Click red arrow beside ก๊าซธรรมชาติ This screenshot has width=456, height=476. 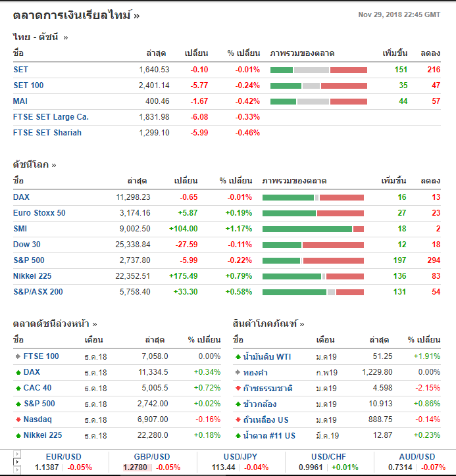[x=238, y=388]
